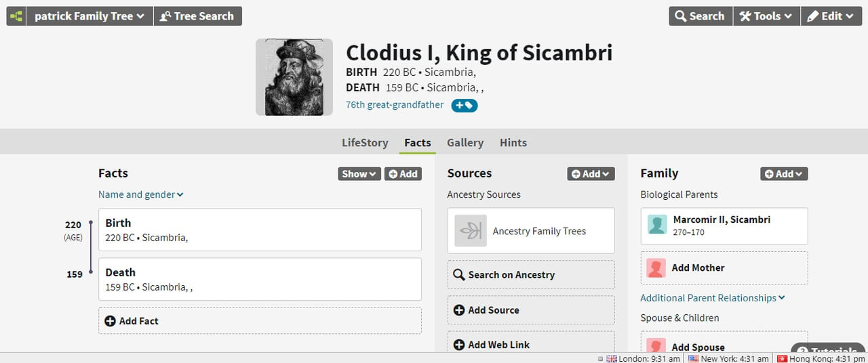
Task: Click the Ancestry Family Trees leaf icon
Action: pos(471,231)
